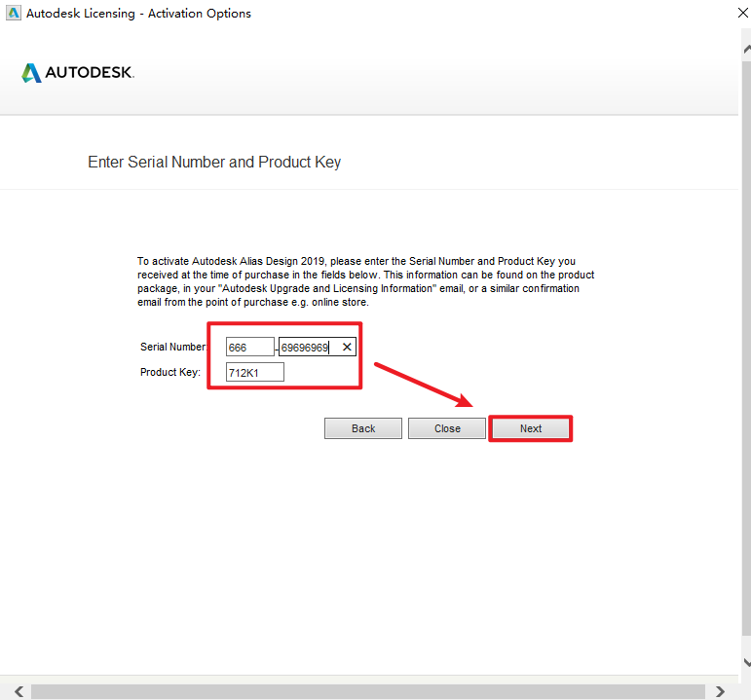The image size is (751, 700).
Task: Click the Next button
Action: 531,428
